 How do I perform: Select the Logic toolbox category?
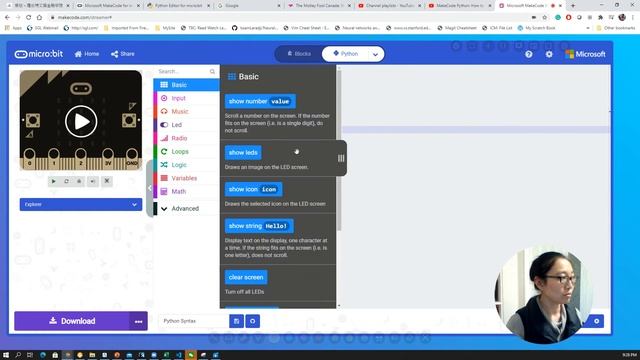coord(187,165)
